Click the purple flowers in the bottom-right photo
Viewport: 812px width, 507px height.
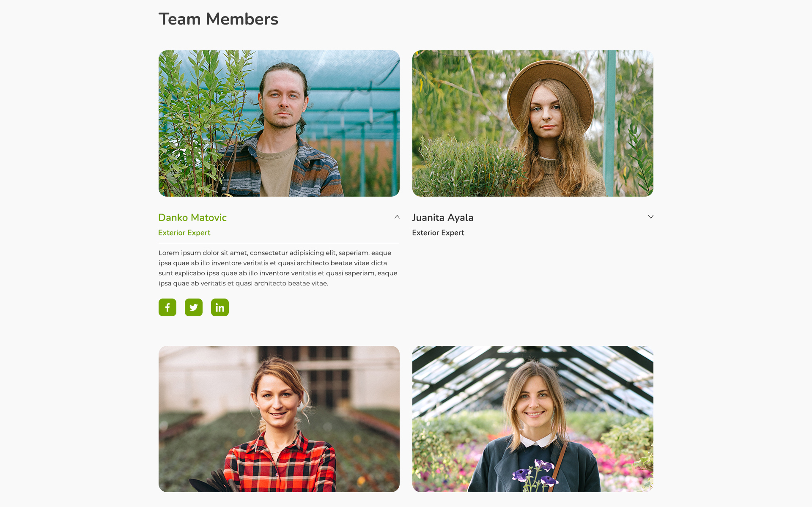pyautogui.click(x=535, y=472)
